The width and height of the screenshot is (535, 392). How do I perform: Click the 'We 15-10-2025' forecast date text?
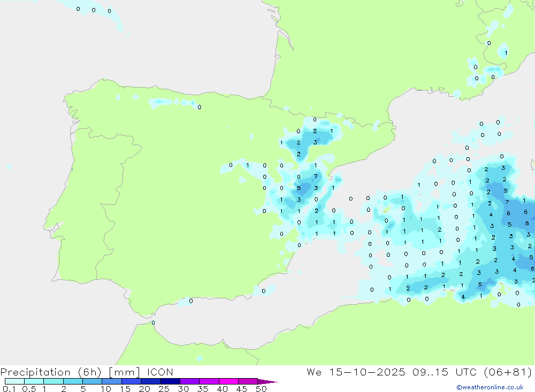pos(356,372)
